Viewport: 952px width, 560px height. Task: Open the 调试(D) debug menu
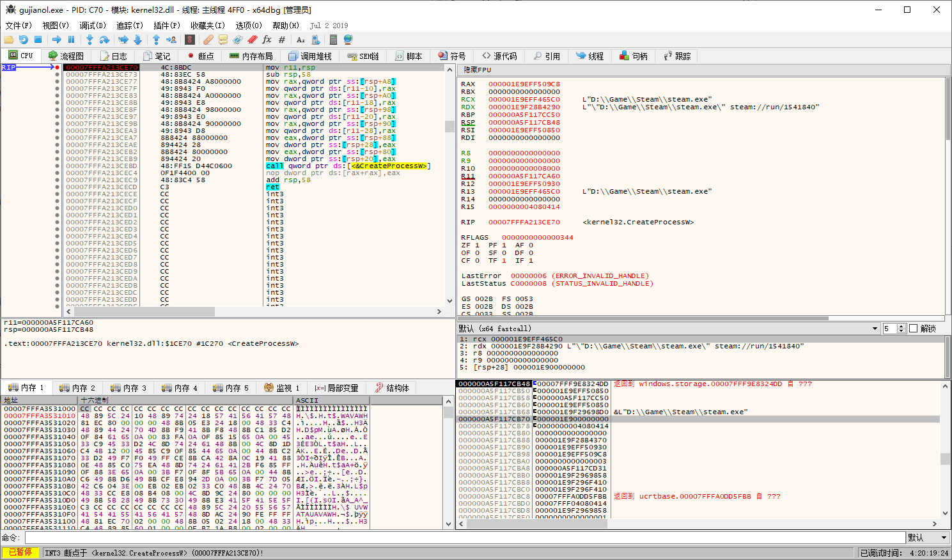pyautogui.click(x=93, y=25)
